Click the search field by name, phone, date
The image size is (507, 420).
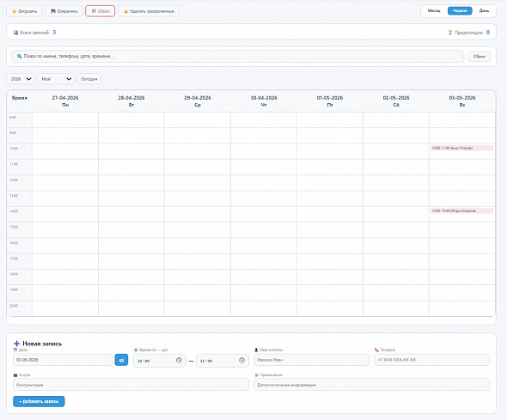pos(238,56)
